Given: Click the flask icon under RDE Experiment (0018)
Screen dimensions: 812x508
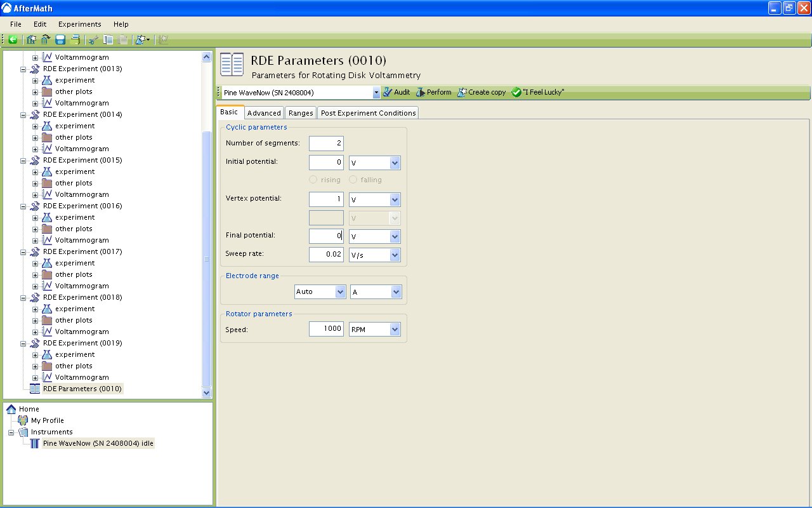Looking at the screenshot, I should pyautogui.click(x=47, y=309).
